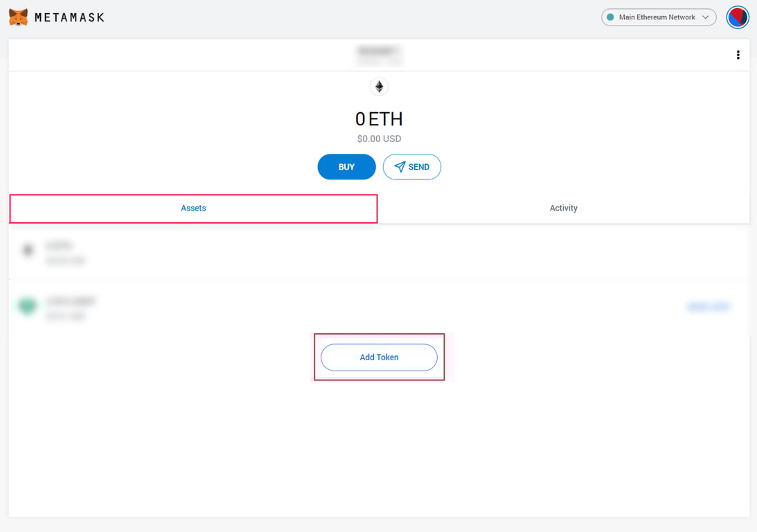This screenshot has height=532, width=757.
Task: Click the paper plane icon on Send
Action: 400,167
